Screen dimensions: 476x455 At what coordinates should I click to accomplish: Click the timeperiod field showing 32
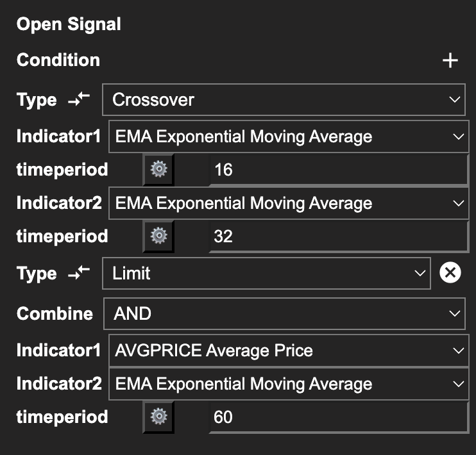tap(339, 236)
